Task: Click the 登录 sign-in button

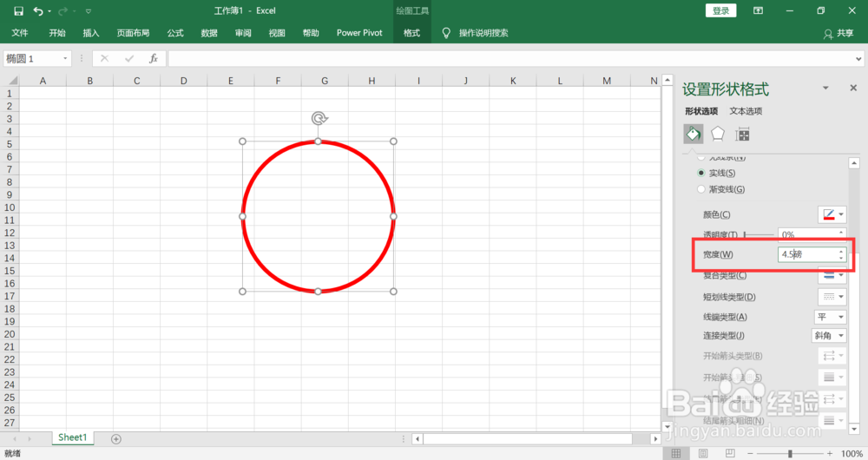Action: (720, 10)
